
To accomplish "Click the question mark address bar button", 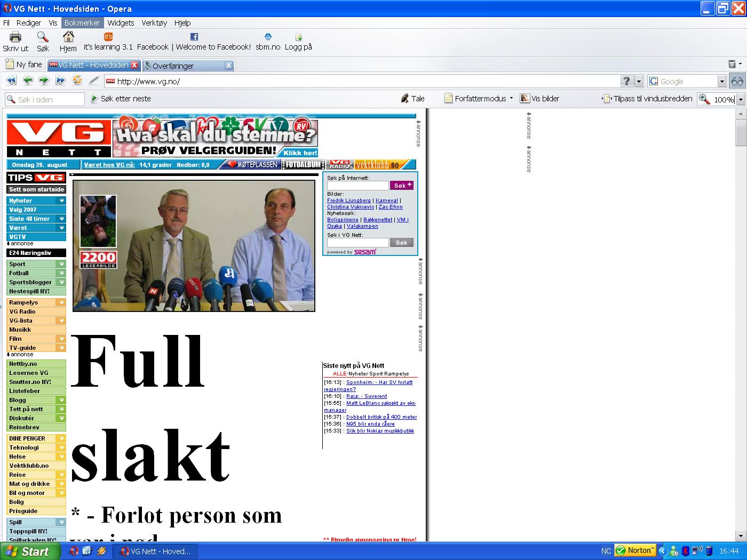I will click(627, 81).
